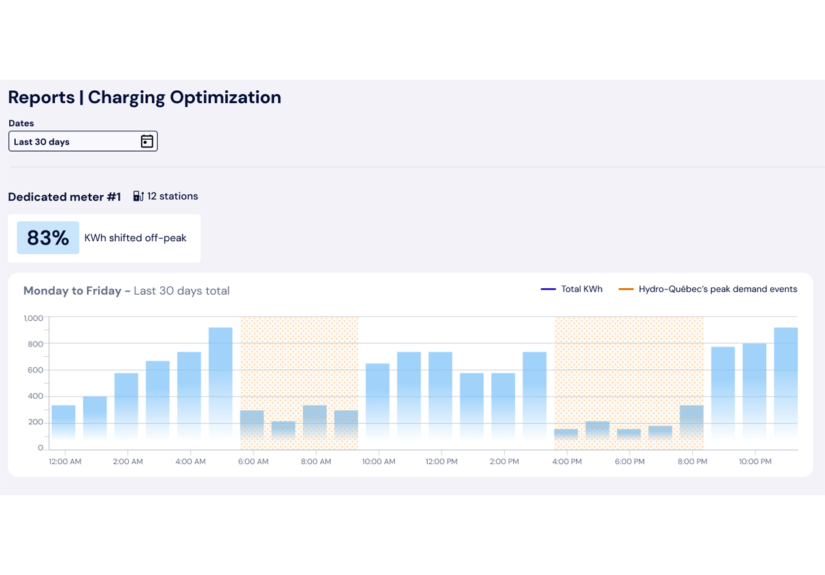This screenshot has height=575, width=825.
Task: Click the Dedicated meter #1 heading
Action: coord(64,197)
